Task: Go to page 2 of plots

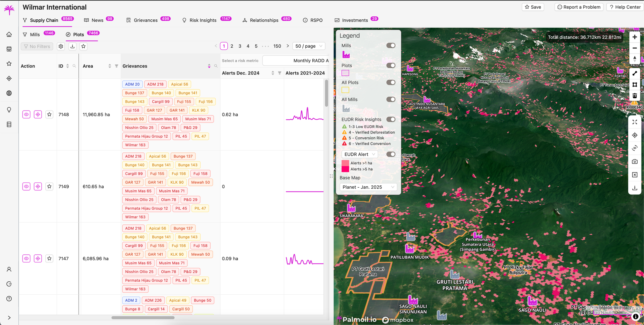Action: click(232, 46)
